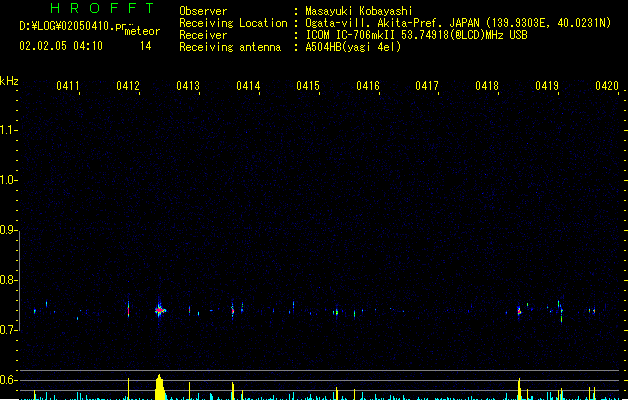Click the 0411 time marker
The image size is (629, 400).
click(x=68, y=86)
